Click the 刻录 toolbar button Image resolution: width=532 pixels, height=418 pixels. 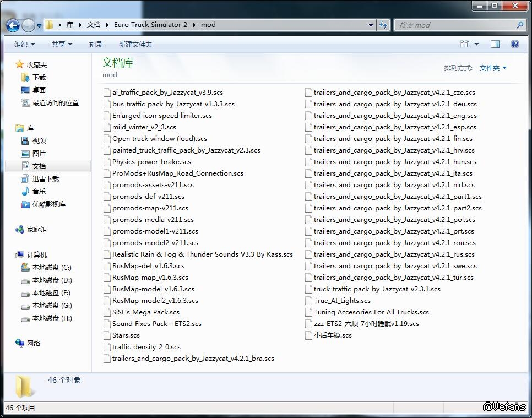(x=96, y=44)
